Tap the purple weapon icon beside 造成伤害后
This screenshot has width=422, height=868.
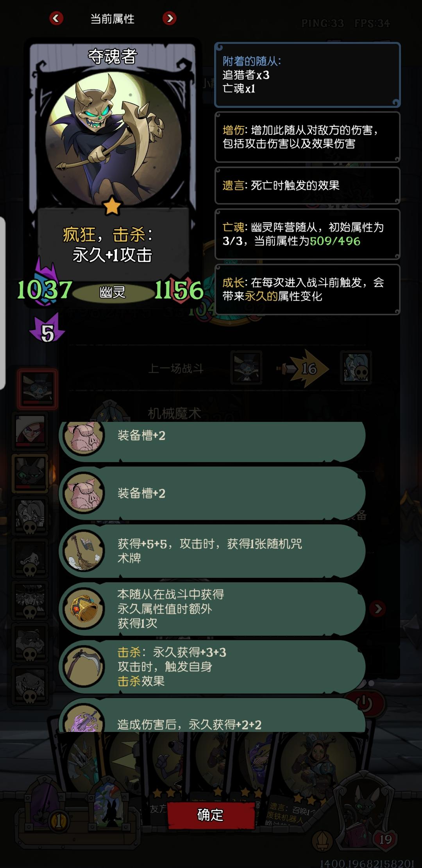(83, 719)
